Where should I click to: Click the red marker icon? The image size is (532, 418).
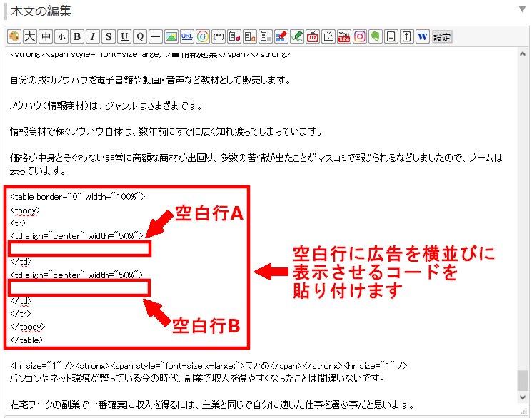281,36
